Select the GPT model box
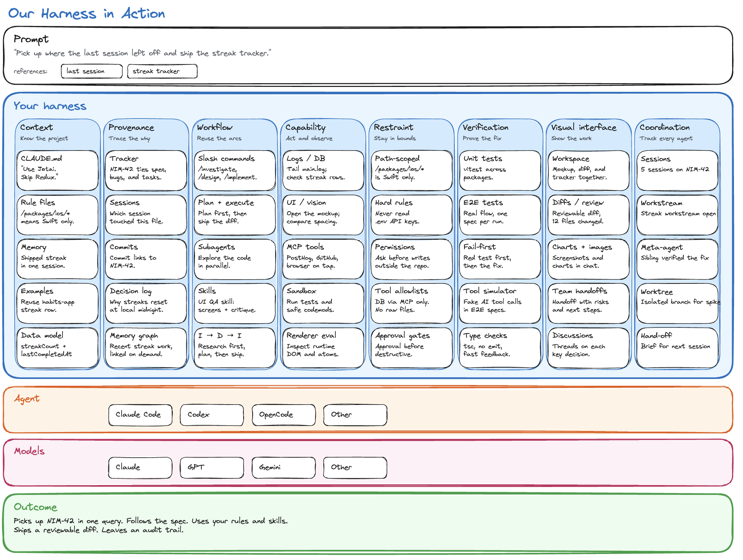This screenshot has width=743, height=560. 212,468
